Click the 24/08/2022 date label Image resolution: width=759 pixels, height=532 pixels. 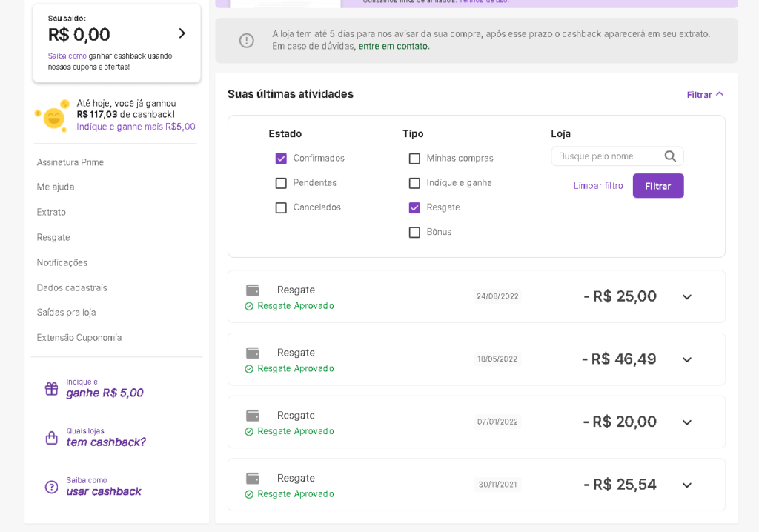(x=497, y=296)
